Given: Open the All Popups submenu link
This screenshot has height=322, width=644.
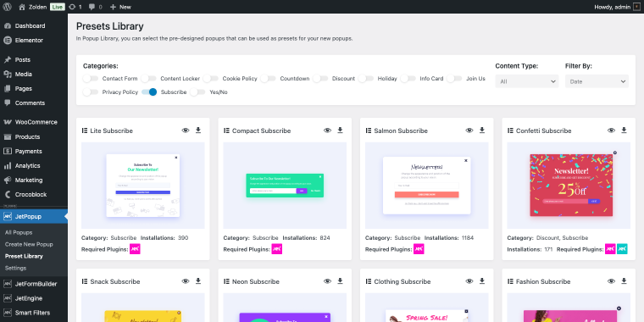Looking at the screenshot, I should [19, 232].
